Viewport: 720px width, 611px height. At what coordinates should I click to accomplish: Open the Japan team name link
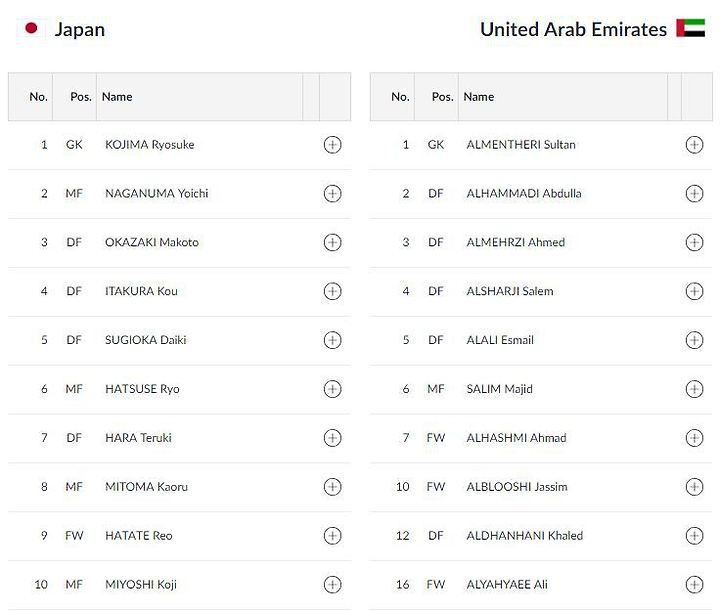click(x=80, y=29)
